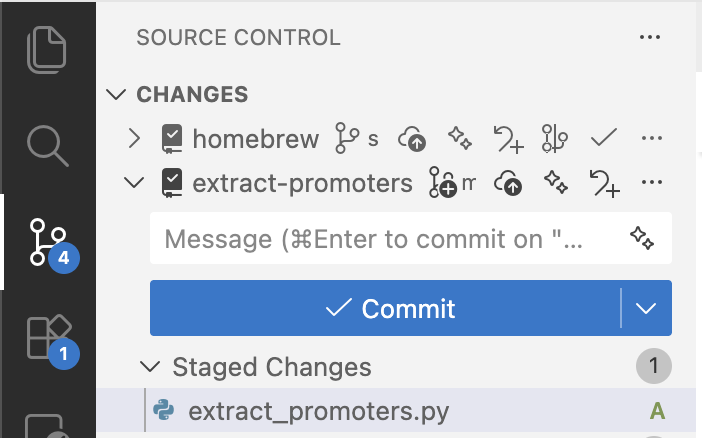Generate commit message with sparkle in message box
Screen dimensions: 702x438
(642, 239)
